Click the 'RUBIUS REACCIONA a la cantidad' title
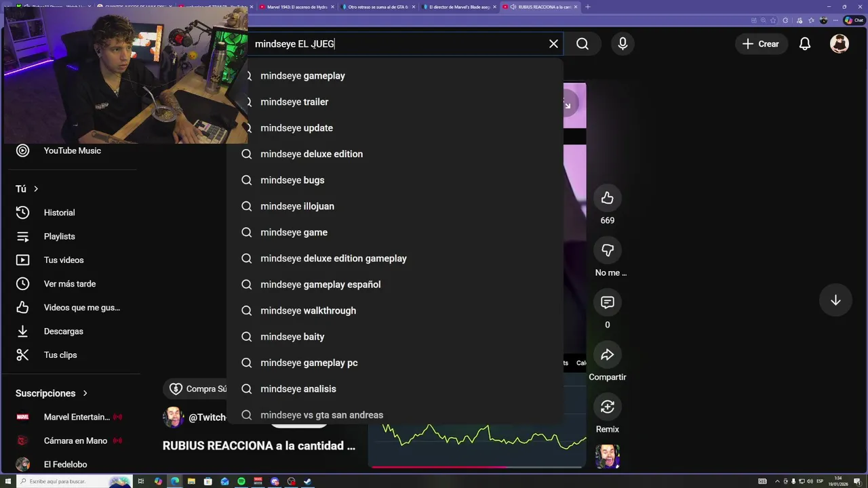The image size is (868, 488). click(x=259, y=446)
